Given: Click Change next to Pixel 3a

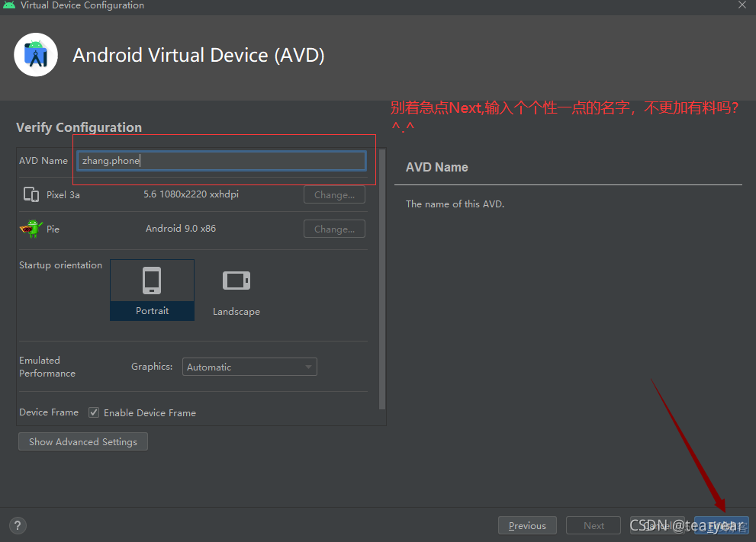Looking at the screenshot, I should [334, 194].
